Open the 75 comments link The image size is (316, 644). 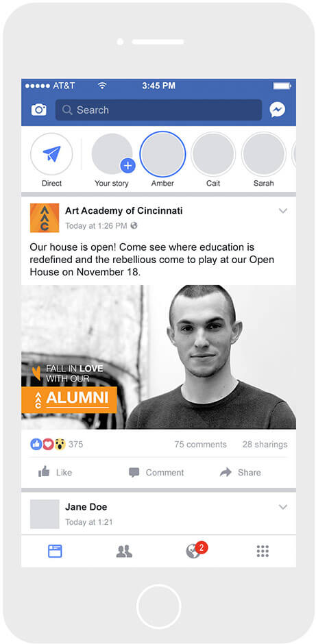point(201,445)
